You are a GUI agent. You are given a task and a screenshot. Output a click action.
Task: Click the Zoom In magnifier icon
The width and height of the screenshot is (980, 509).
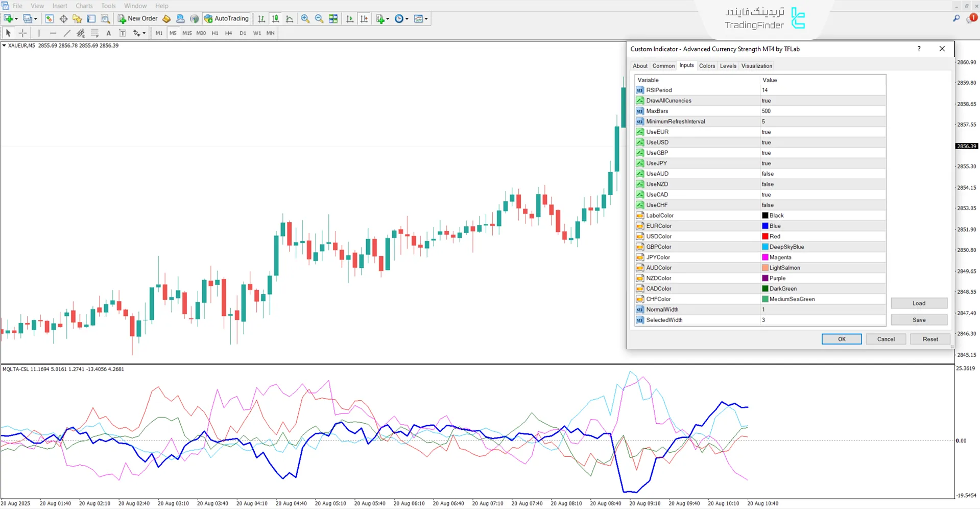pyautogui.click(x=305, y=19)
